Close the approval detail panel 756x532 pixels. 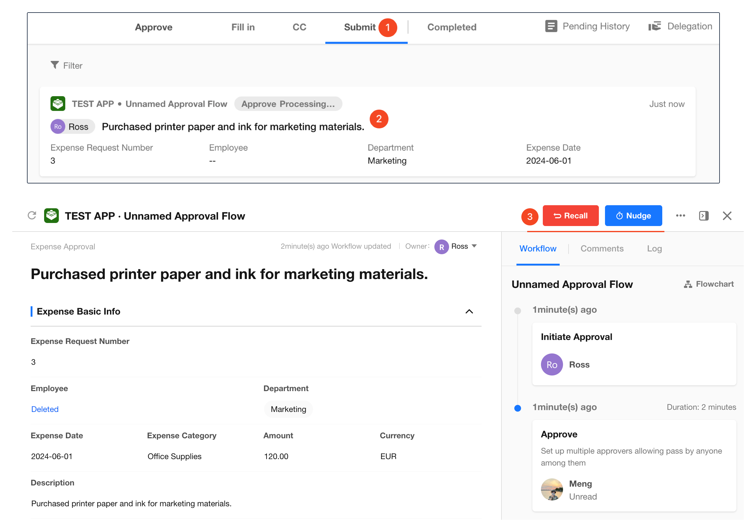[727, 216]
